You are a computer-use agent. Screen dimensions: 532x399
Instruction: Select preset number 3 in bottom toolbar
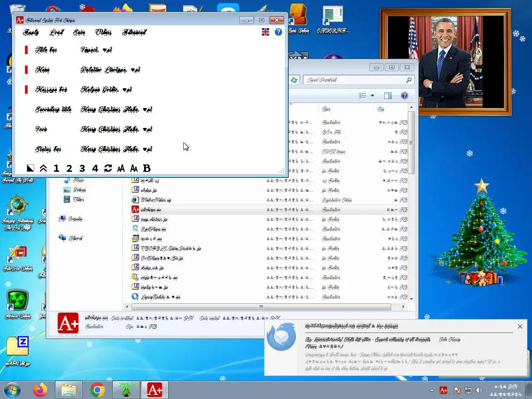[x=82, y=168]
